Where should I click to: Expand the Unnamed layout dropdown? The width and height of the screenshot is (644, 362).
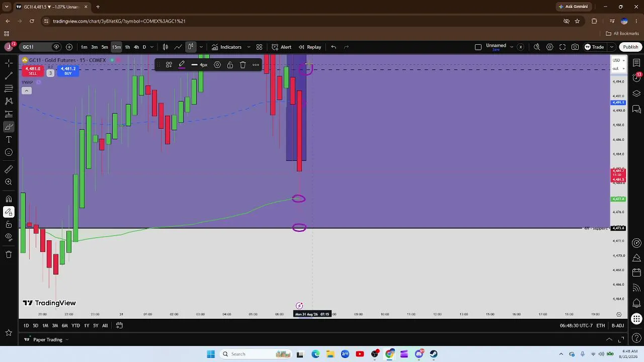click(512, 47)
